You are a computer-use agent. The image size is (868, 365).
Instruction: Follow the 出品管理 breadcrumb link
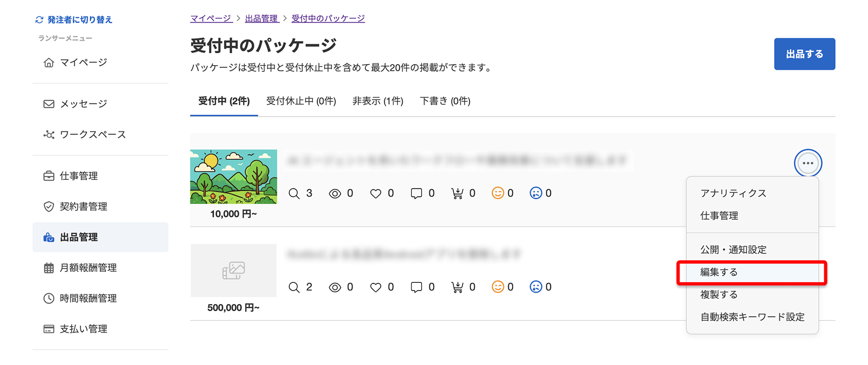(262, 19)
